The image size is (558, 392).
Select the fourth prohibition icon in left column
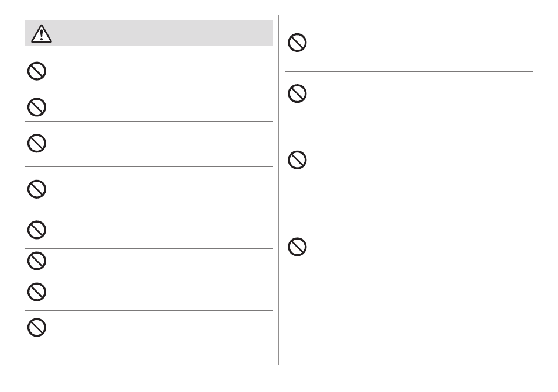pyautogui.click(x=37, y=189)
